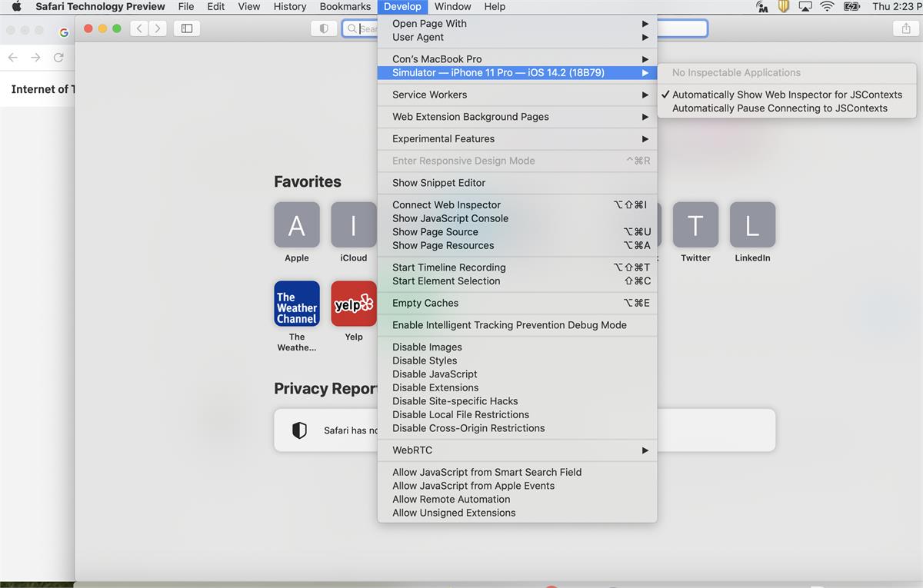
Task: Click the Chrome window forward arrow
Action: click(35, 58)
